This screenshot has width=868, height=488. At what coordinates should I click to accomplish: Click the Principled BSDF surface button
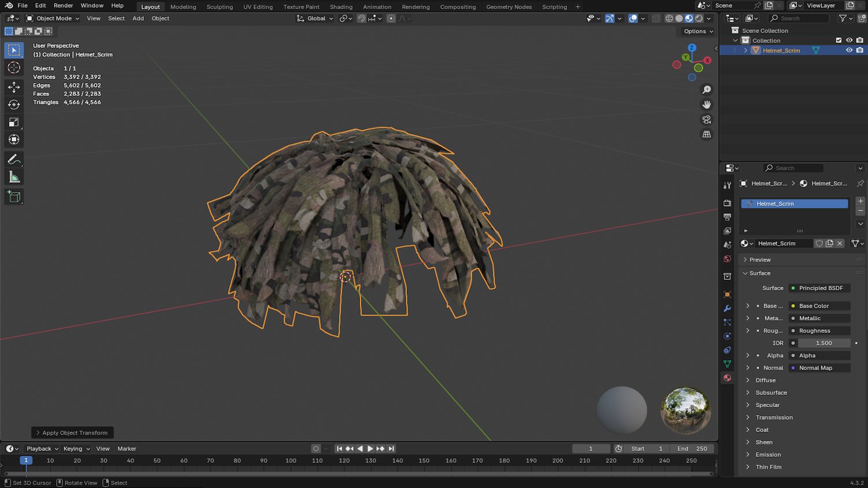[x=820, y=288]
